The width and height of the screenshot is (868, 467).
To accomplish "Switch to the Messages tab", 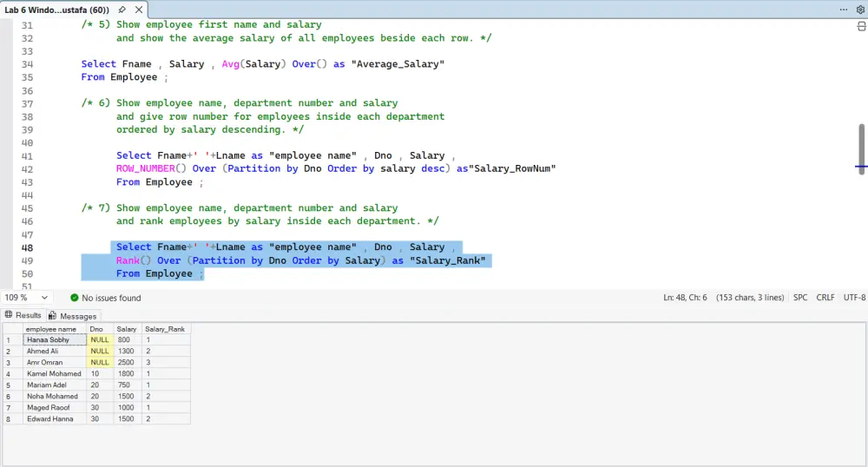I will 73,316.
